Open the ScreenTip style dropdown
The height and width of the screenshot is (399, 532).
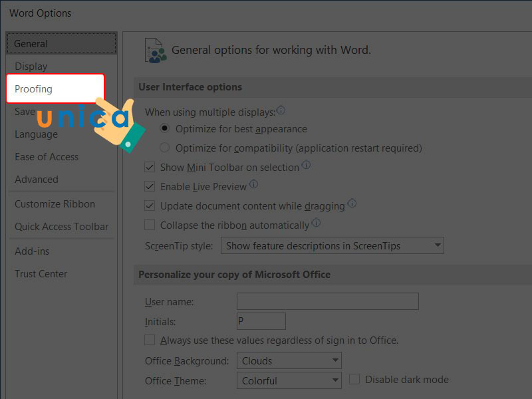(332, 245)
